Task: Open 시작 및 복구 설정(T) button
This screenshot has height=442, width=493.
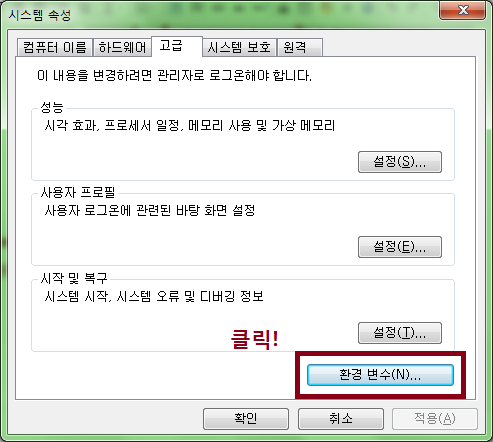Action: click(400, 333)
